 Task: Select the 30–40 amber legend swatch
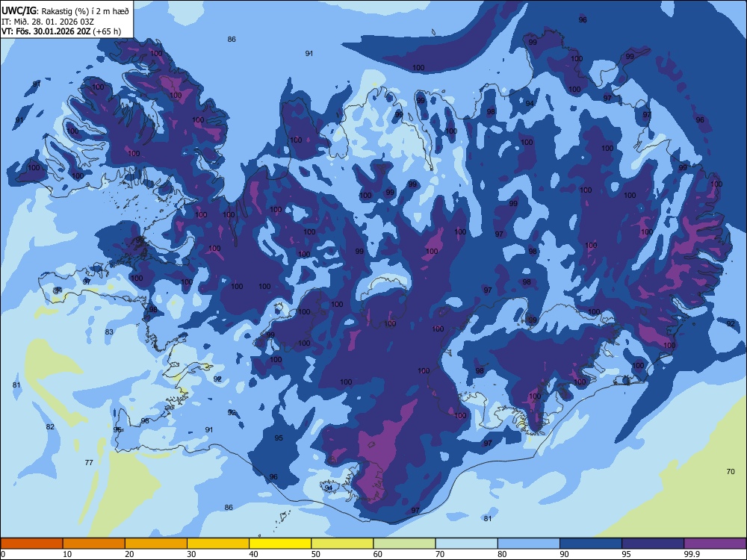click(218, 544)
